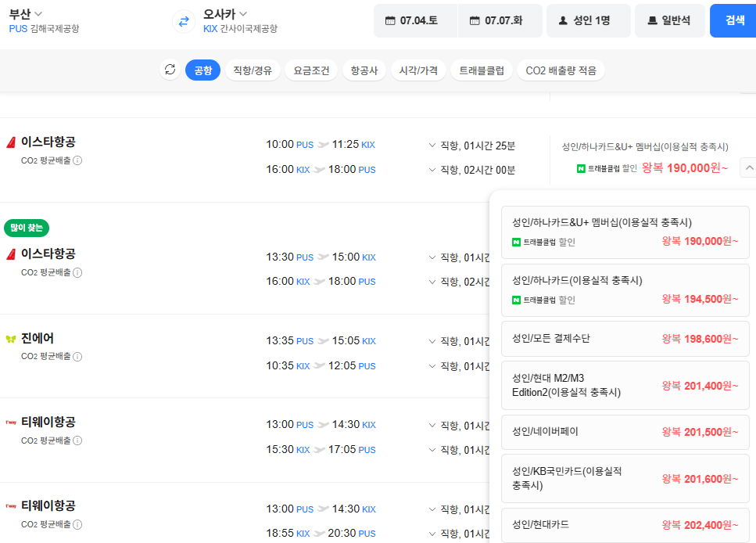Open return date 07.07 calendar
The width and height of the screenshot is (756, 543).
[x=500, y=20]
